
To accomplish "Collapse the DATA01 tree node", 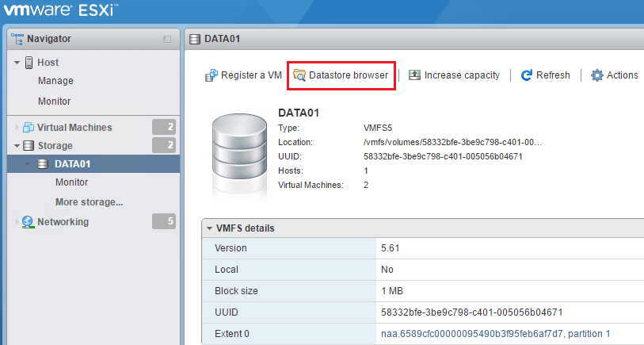I will click(x=28, y=164).
